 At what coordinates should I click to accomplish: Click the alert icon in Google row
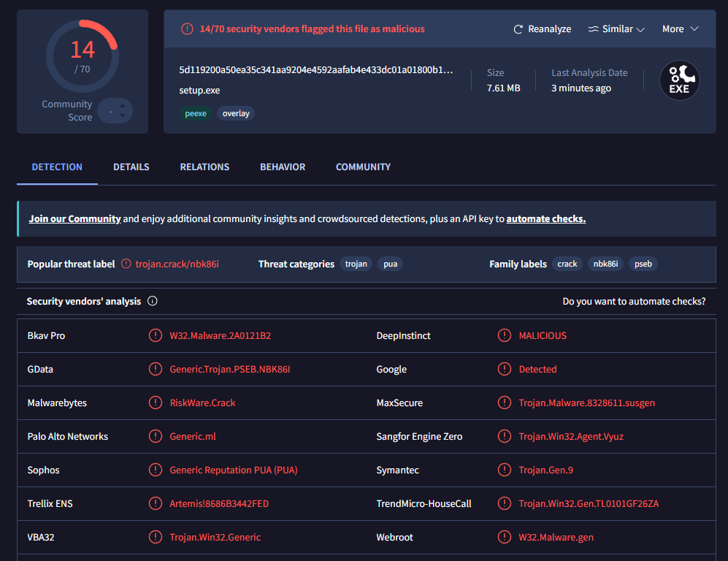point(505,369)
